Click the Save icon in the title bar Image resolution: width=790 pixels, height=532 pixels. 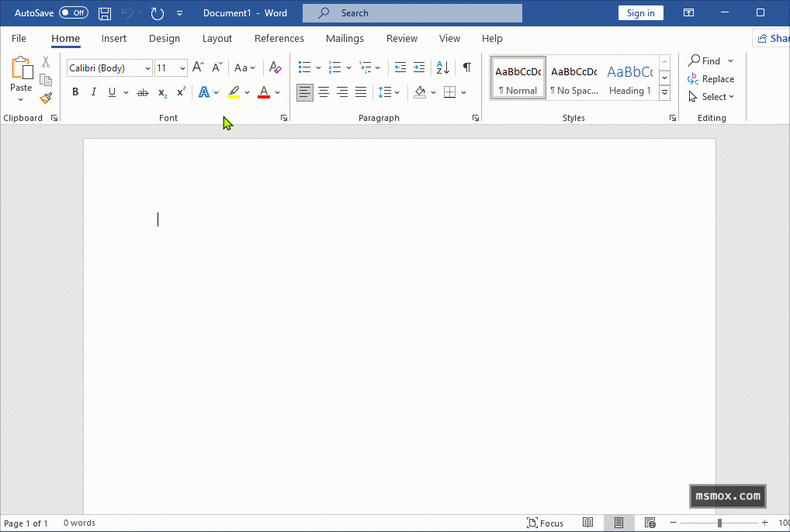[105, 13]
